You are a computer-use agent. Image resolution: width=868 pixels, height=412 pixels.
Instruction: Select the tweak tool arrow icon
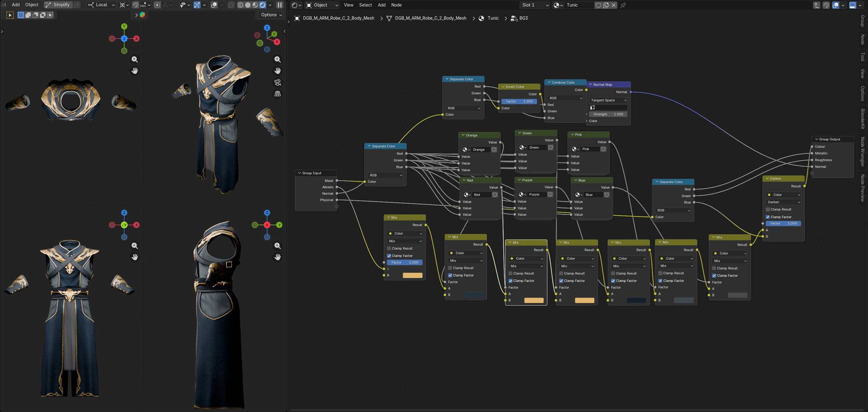10,15
